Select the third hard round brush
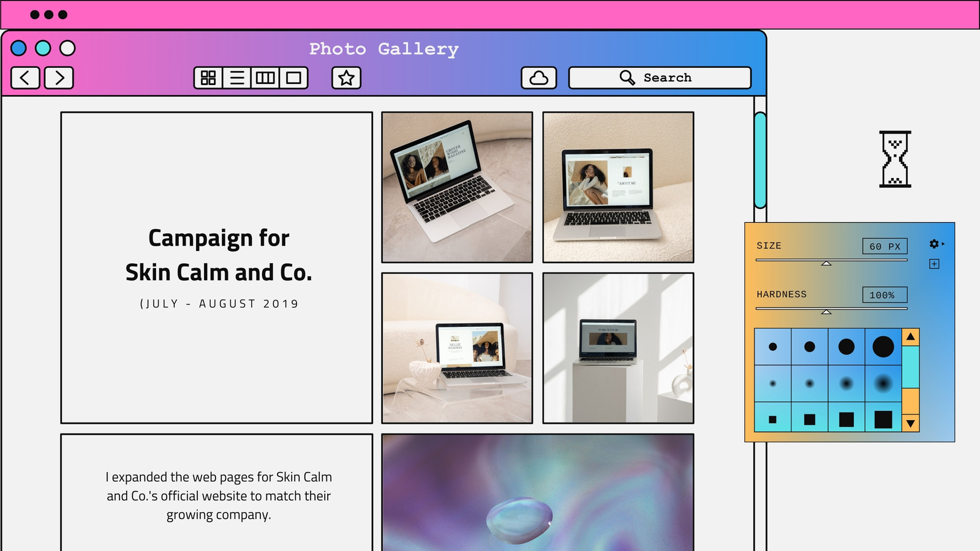The height and width of the screenshot is (551, 980). 846,347
